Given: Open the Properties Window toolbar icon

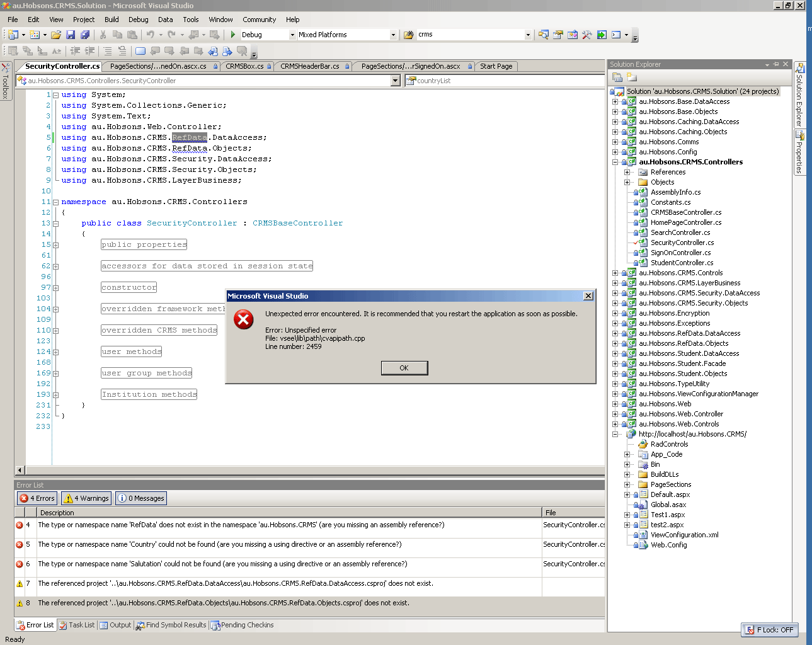Looking at the screenshot, I should [x=558, y=35].
